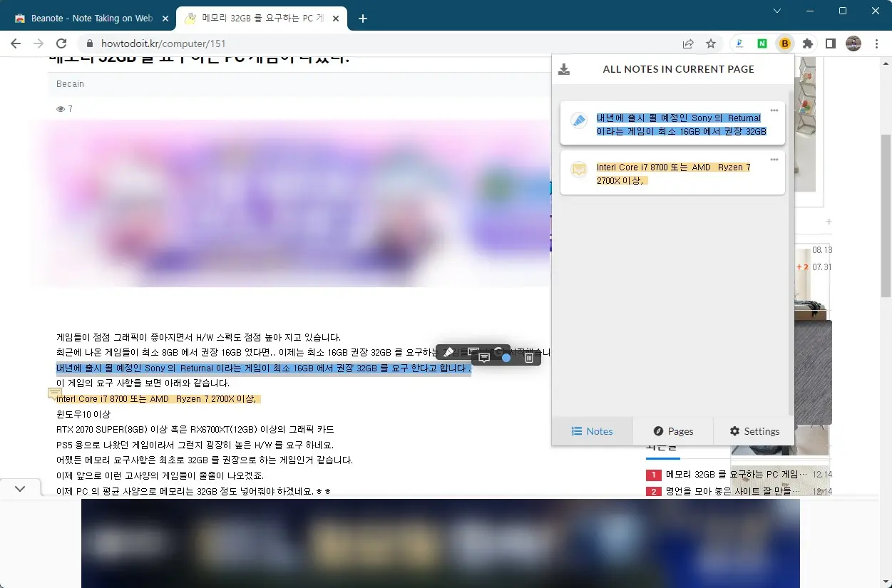Click the download icon to export all notes
The width and height of the screenshot is (892, 588).
[564, 68]
